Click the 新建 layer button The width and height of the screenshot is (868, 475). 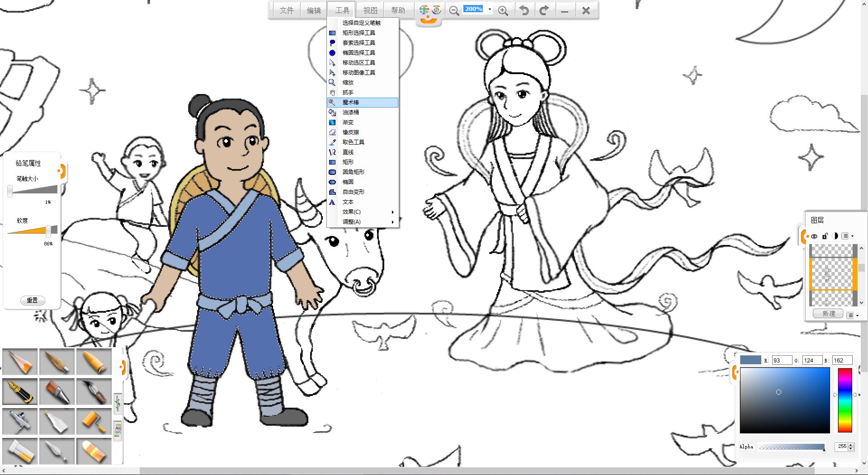[x=828, y=314]
